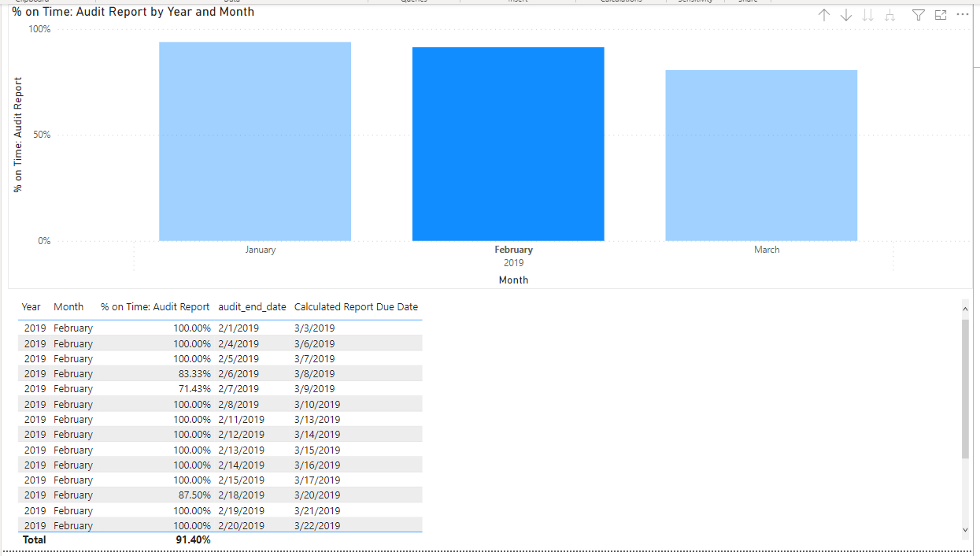Select due date cell 3/3/2019
Screen dimensions: 980x556
(315, 328)
